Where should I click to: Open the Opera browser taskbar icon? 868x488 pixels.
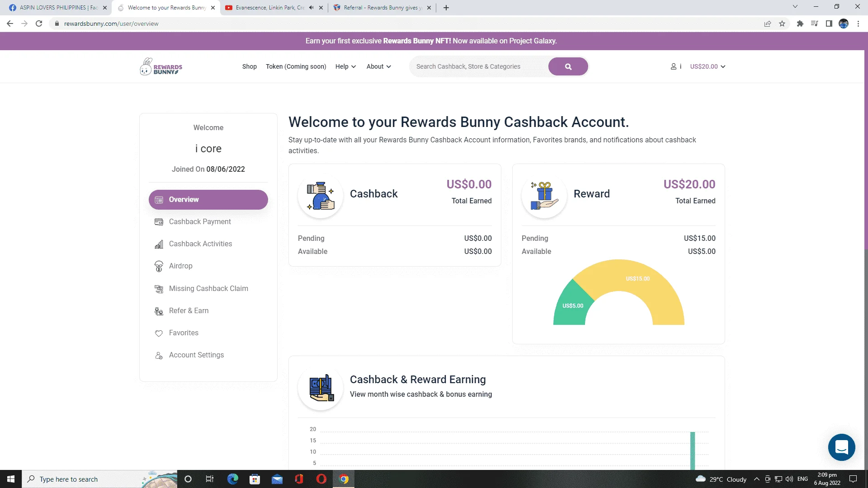tap(321, 479)
